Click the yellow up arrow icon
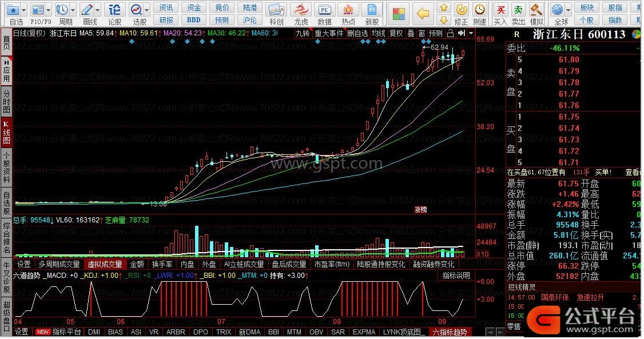644x339 pixels. (444, 8)
